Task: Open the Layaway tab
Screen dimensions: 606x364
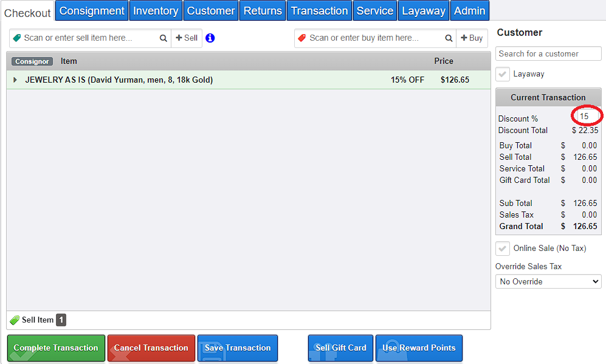Action: 423,11
